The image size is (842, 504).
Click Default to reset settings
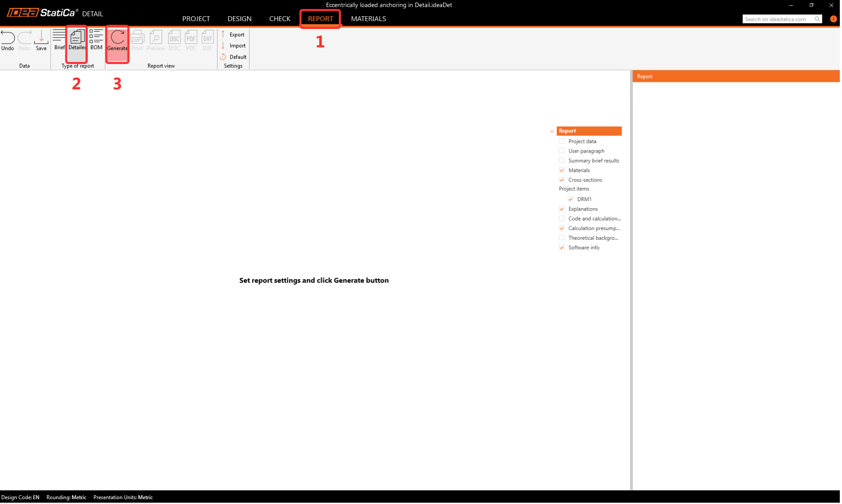tap(237, 57)
